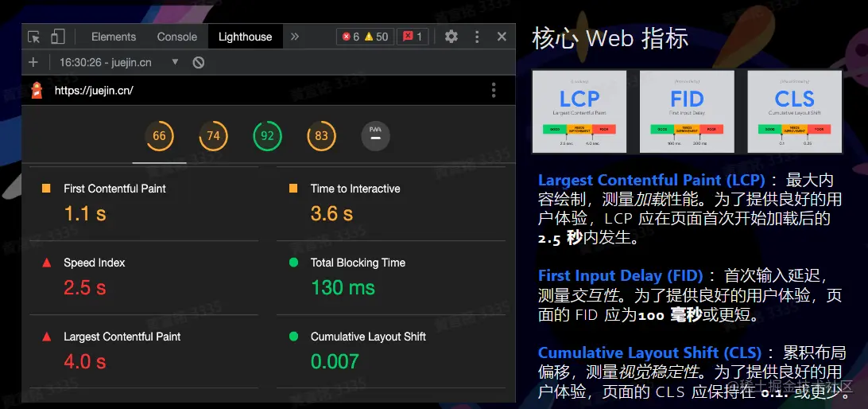
Task: Select the PWA category gauge
Action: (x=376, y=136)
